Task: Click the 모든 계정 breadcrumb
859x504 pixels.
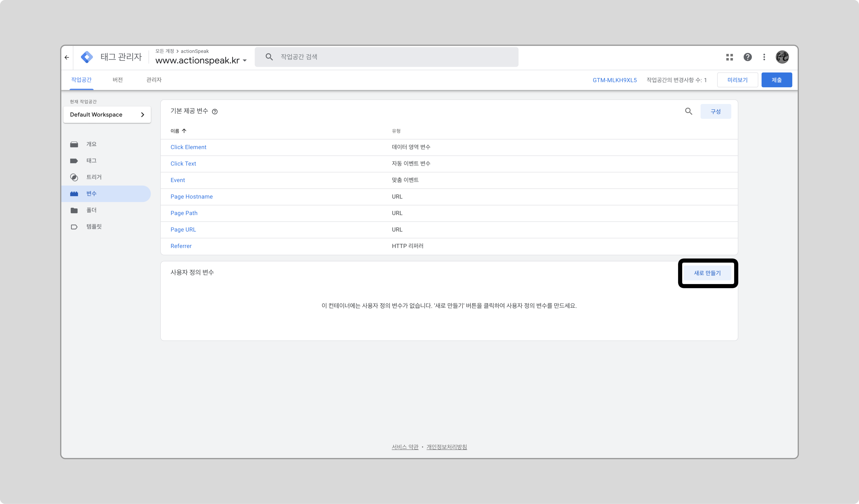Action: (165, 51)
